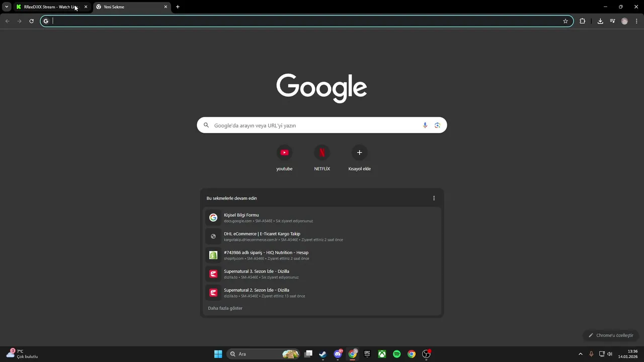Click the taskbar Ara search box

263,354
